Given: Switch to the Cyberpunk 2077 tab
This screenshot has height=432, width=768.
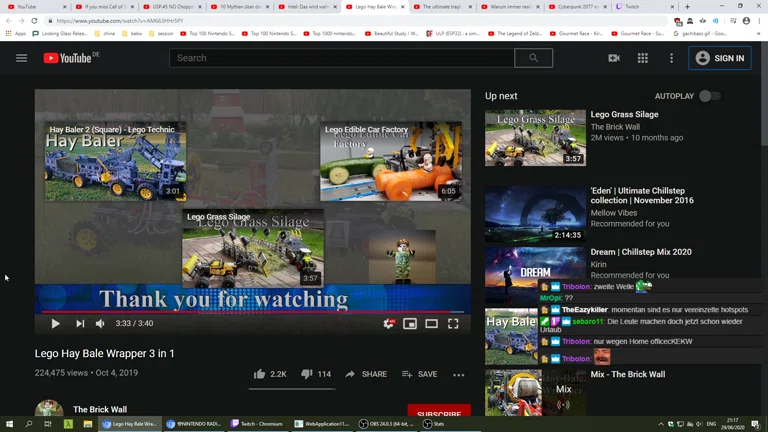Looking at the screenshot, I should click(x=578, y=7).
